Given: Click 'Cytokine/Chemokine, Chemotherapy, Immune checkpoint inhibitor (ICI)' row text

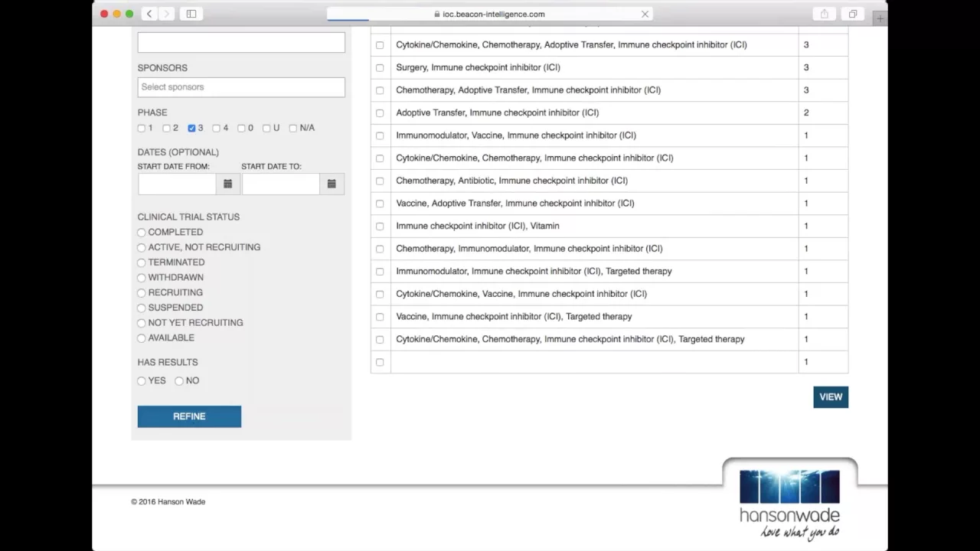Looking at the screenshot, I should point(534,158).
